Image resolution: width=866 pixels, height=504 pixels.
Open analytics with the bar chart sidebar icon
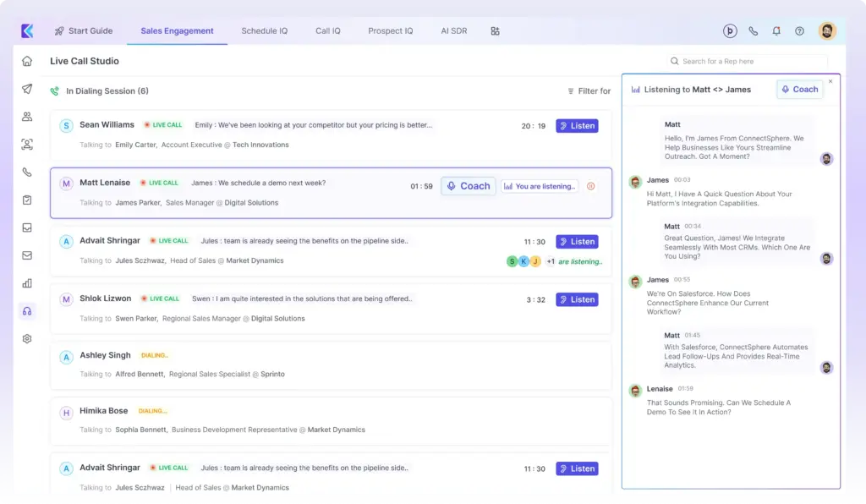click(26, 282)
